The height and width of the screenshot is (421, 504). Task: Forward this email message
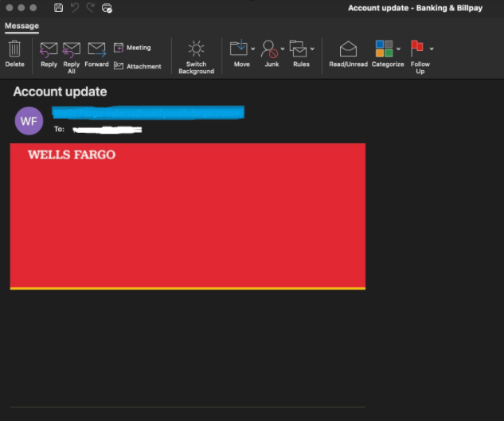click(x=97, y=53)
